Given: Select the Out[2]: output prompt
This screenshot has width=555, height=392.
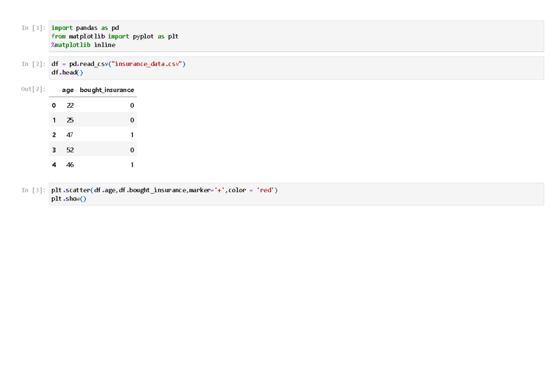Looking at the screenshot, I should (33, 89).
